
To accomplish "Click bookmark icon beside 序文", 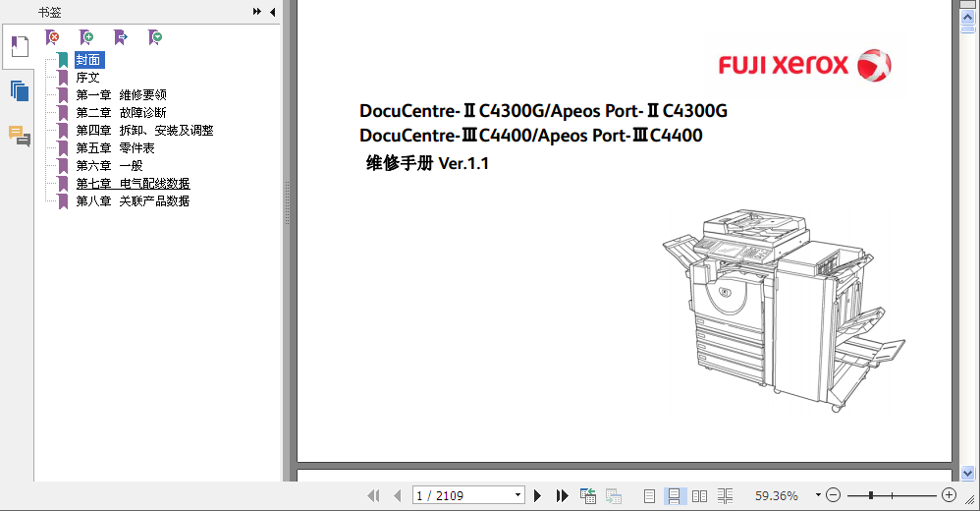I will click(x=63, y=78).
